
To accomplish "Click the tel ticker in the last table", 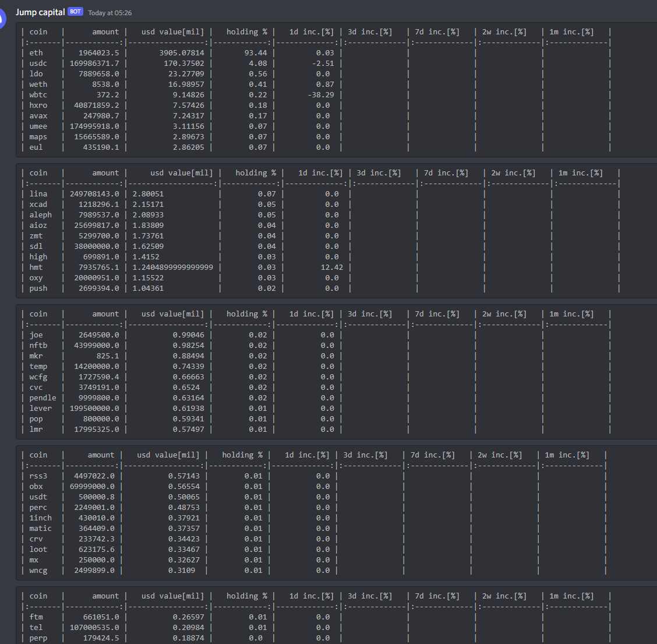I will (35, 627).
